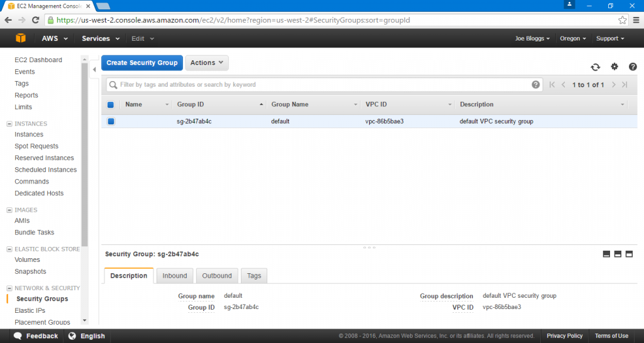The width and height of the screenshot is (644, 343).
Task: Click the vpc-86b5bae3 cell in table
Action: point(384,121)
